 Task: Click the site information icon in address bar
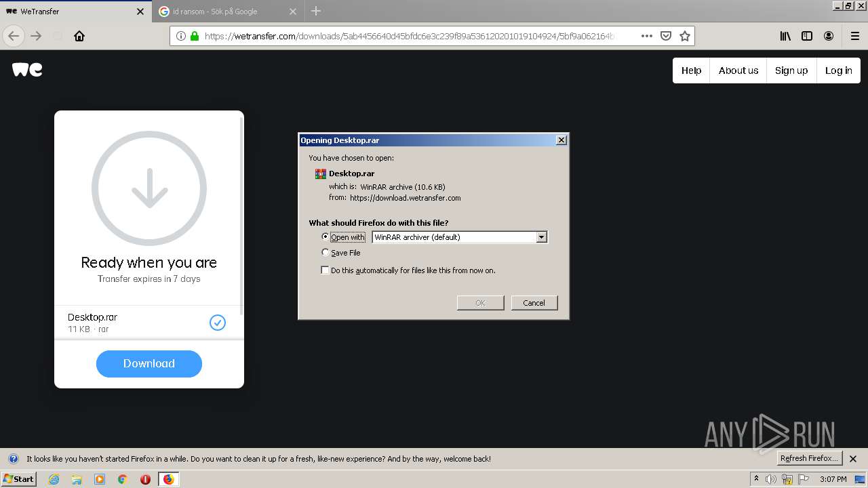180,36
